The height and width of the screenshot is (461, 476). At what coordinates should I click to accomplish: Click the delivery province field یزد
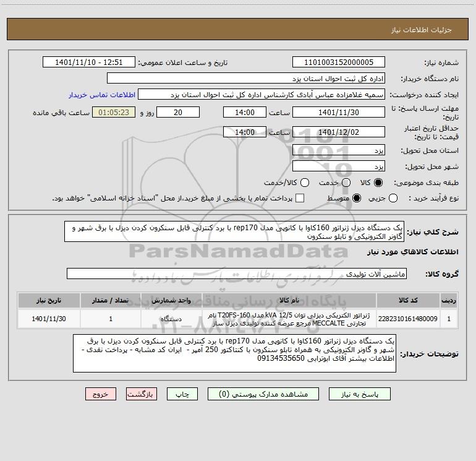coord(339,150)
